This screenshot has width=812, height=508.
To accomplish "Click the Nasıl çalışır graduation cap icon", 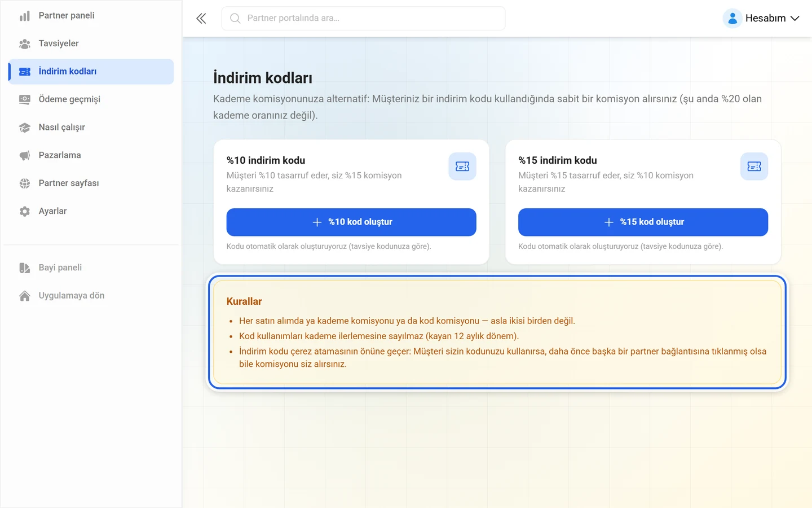I will (x=25, y=128).
